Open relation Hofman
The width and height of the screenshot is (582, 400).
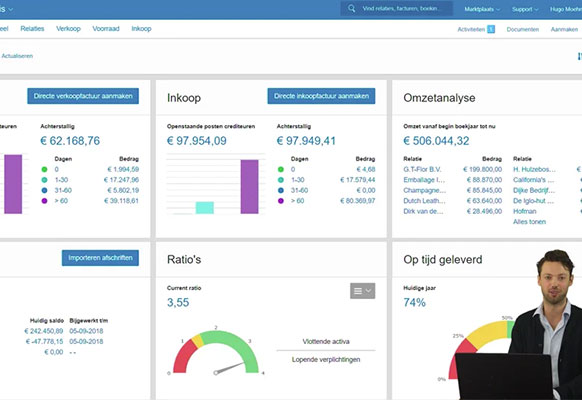(x=524, y=211)
